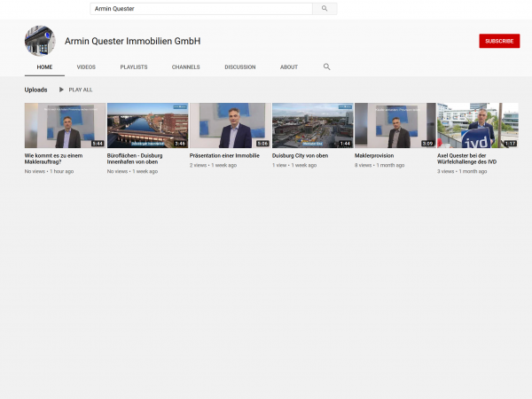Open the Uploads section heading
Screen dimensions: 532x399
pos(35,90)
